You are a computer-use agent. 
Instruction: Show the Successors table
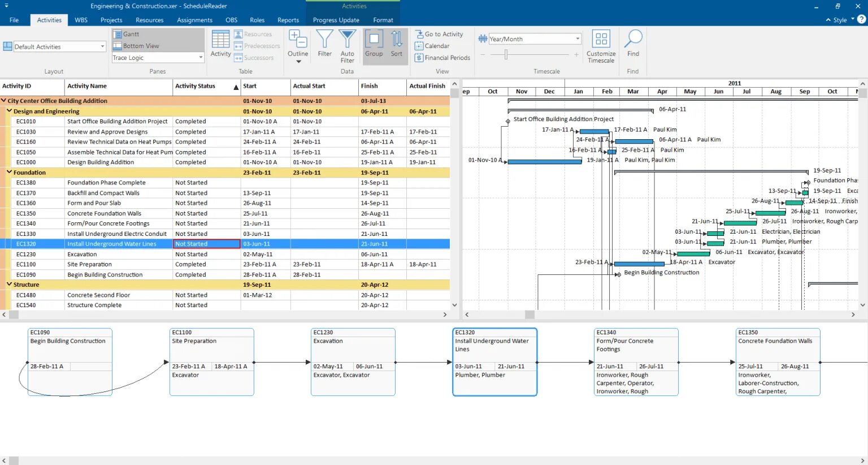[x=254, y=58]
